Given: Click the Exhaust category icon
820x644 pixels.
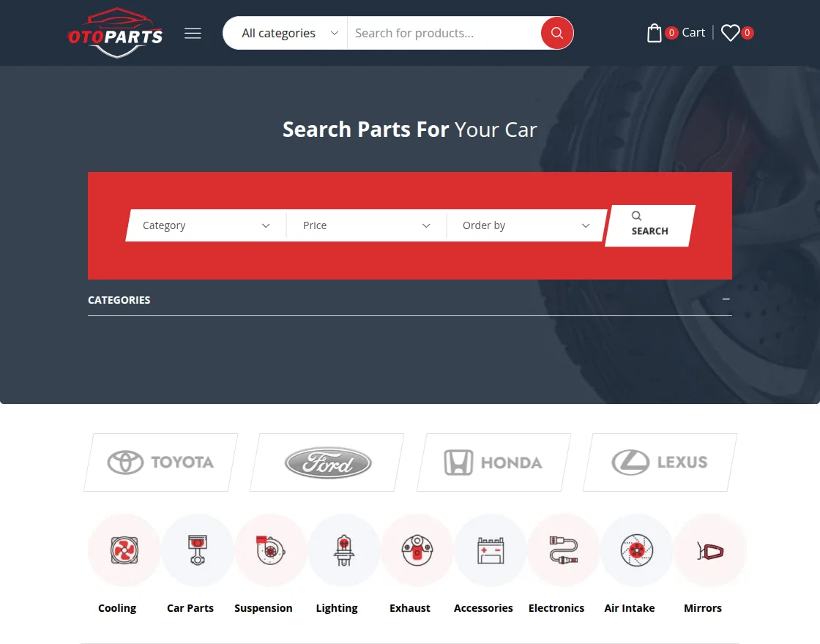Looking at the screenshot, I should (x=417, y=550).
